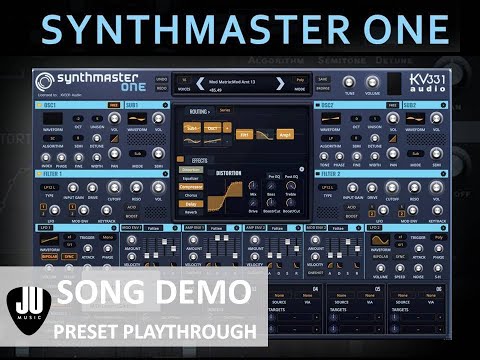Image resolution: width=480 pixels, height=360 pixels.
Task: Open the LFO 2 waveform display
Action: 380,241
